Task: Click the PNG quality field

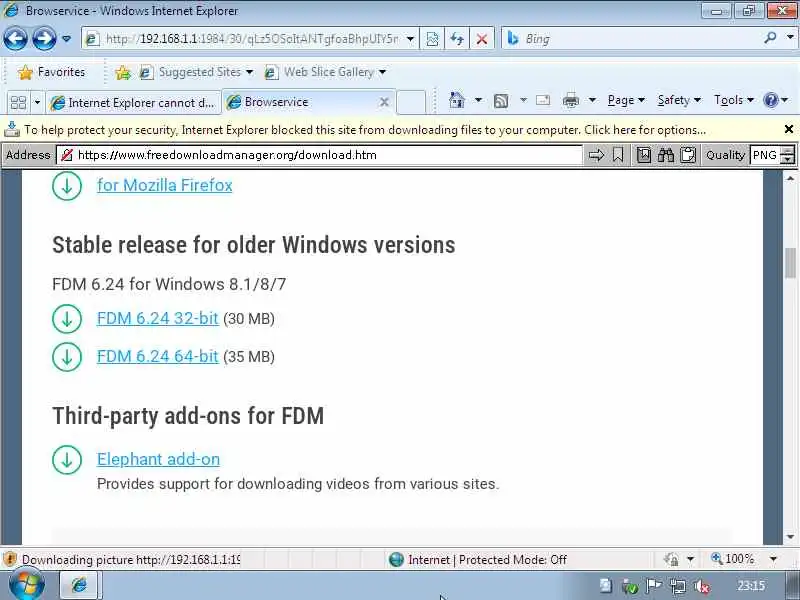Action: (765, 155)
